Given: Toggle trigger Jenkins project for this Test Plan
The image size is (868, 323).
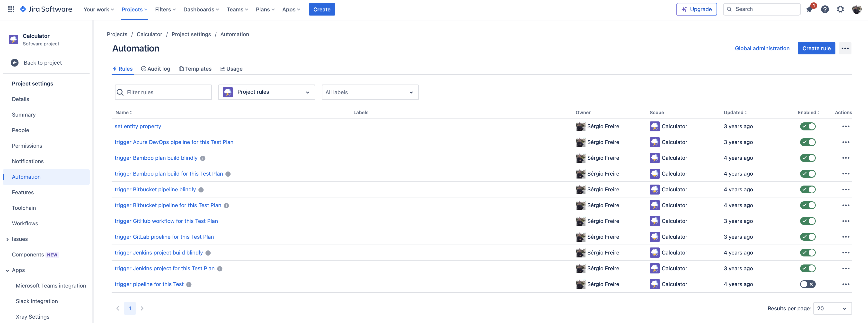Looking at the screenshot, I should pos(808,269).
